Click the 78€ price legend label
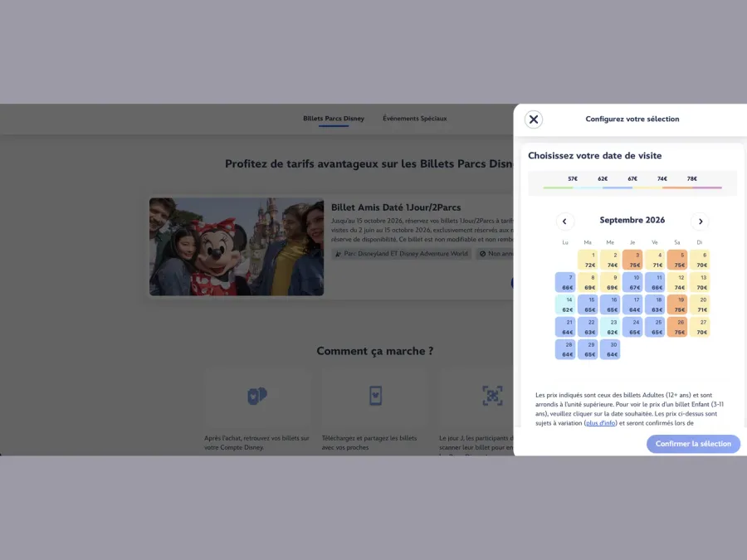 691,178
